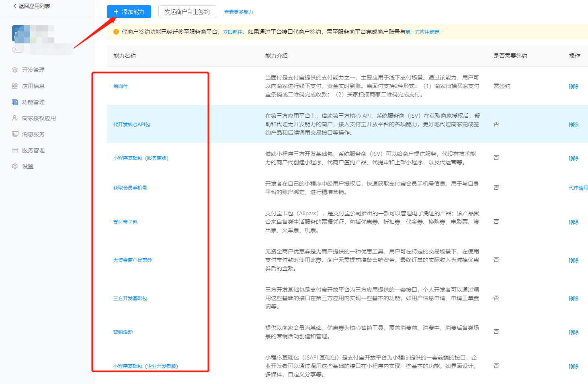Viewport: 588px width, 384px height.
Task: Click the 服务管理 card icon
Action: click(15, 150)
